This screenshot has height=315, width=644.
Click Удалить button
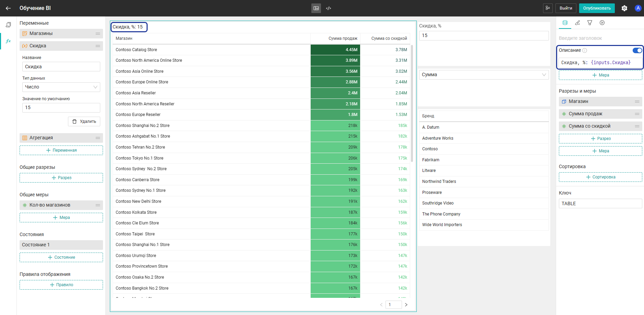[84, 121]
